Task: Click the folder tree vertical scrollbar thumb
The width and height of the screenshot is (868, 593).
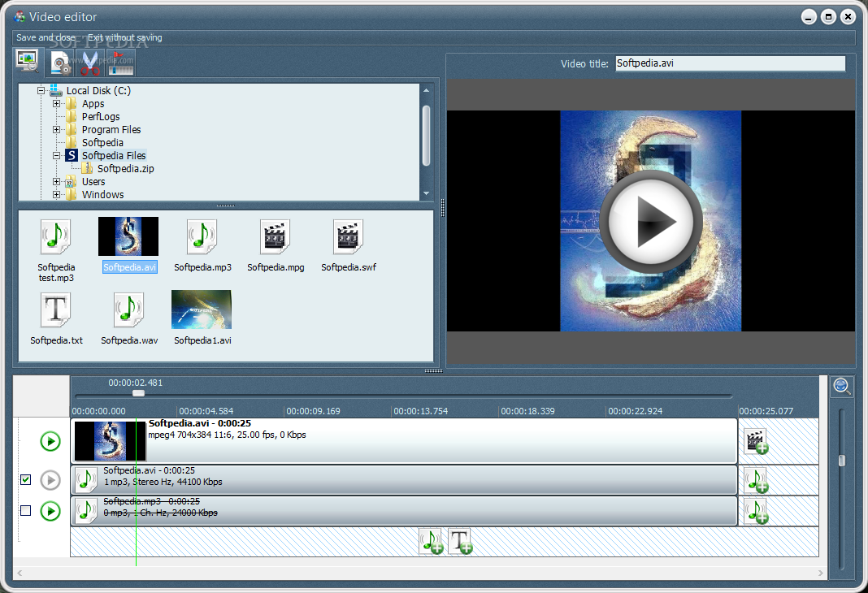Action: [426, 136]
